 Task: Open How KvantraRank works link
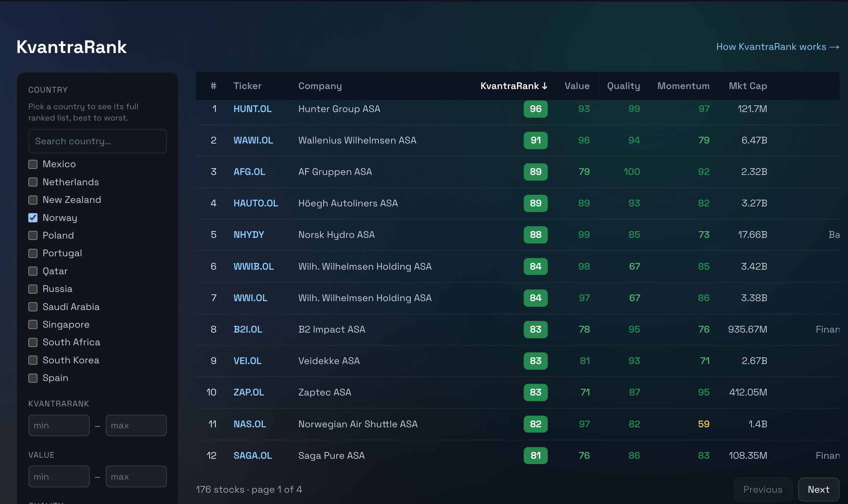pyautogui.click(x=778, y=47)
